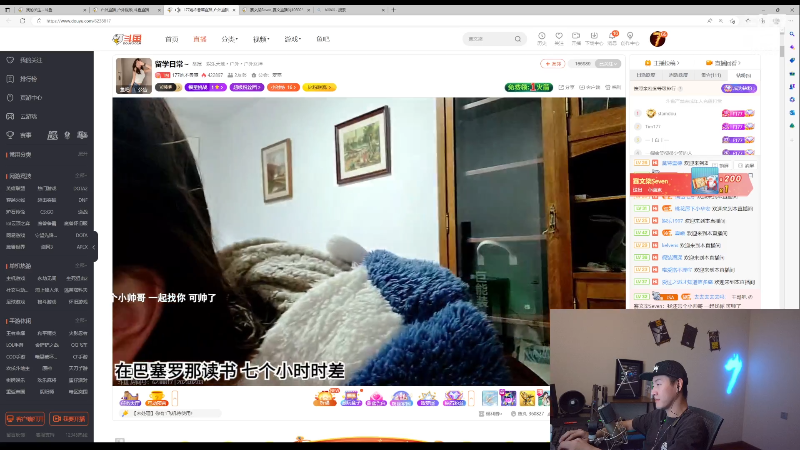Open the 分类 dropdown in top navigation
Viewport: 800px width, 450px height.
point(230,39)
